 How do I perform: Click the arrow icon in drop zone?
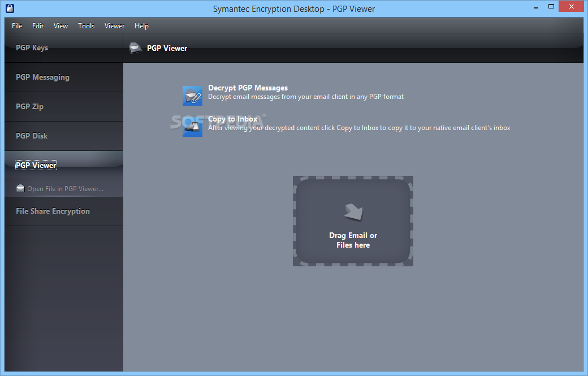[353, 212]
